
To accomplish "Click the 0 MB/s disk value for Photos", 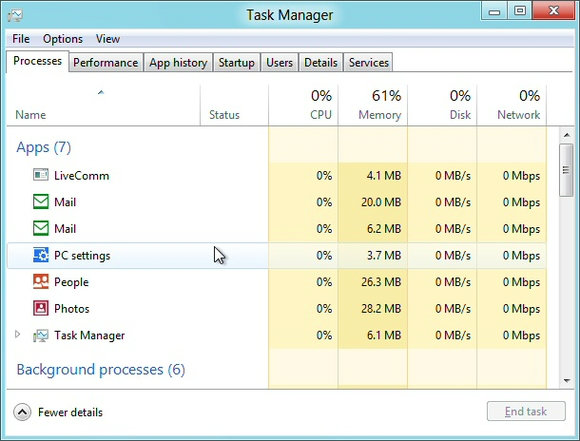I will pos(453,309).
